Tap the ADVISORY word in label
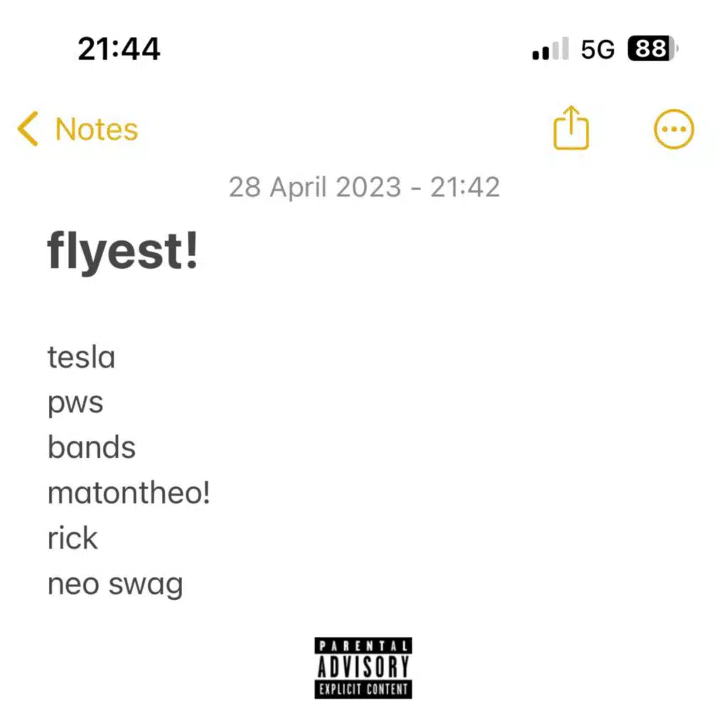 click(363, 667)
